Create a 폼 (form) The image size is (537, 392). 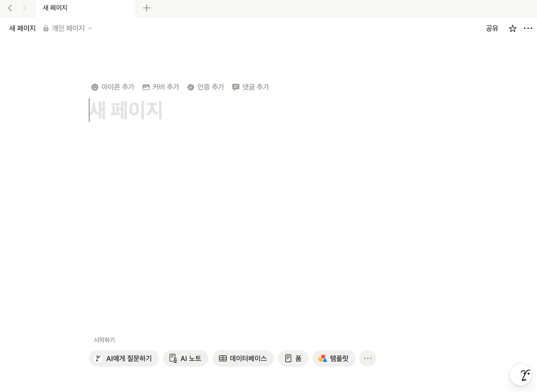pyautogui.click(x=293, y=358)
